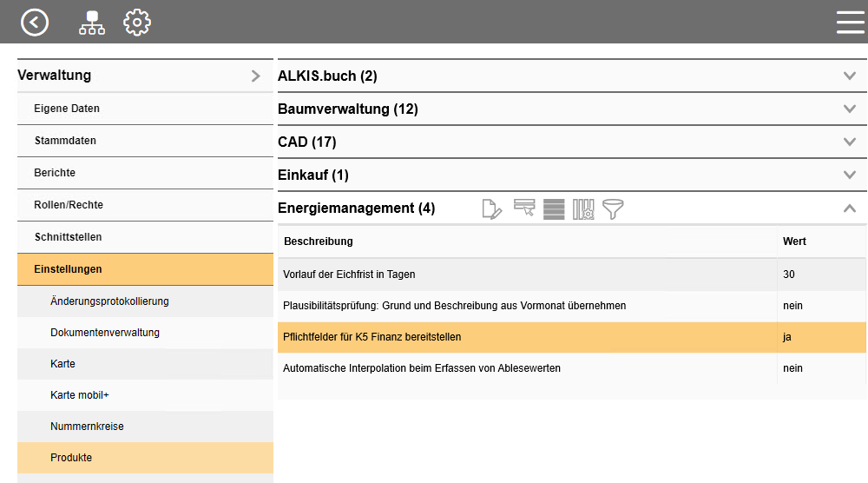Viewport: 868px width, 483px height.
Task: Expand the CAD (17) section
Action: (849, 142)
